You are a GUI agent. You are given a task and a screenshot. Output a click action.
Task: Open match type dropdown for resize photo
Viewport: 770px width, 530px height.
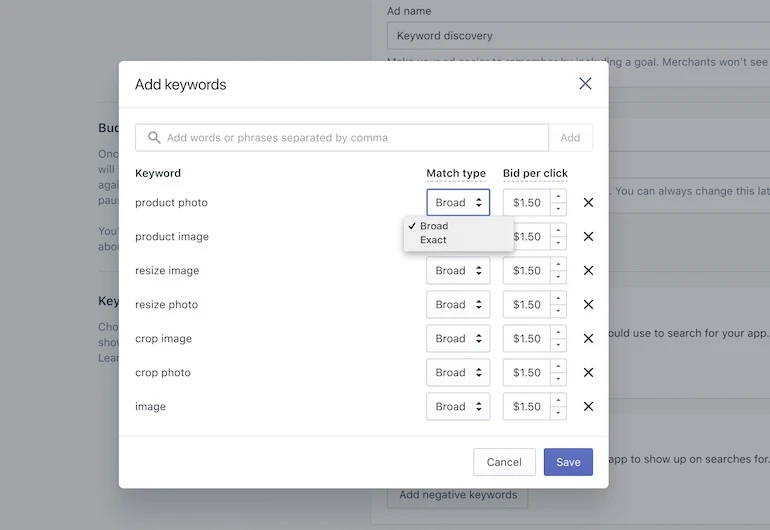click(x=458, y=305)
